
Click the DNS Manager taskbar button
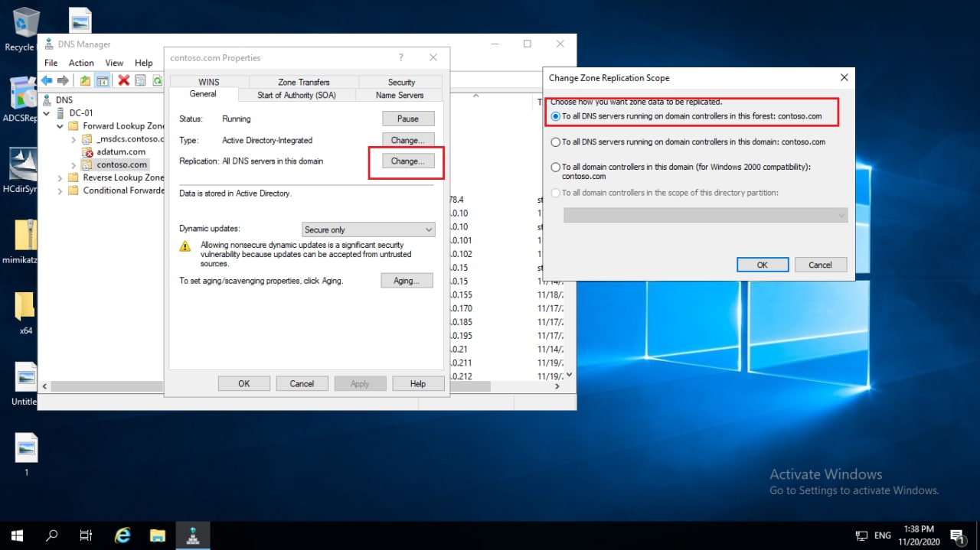click(193, 535)
